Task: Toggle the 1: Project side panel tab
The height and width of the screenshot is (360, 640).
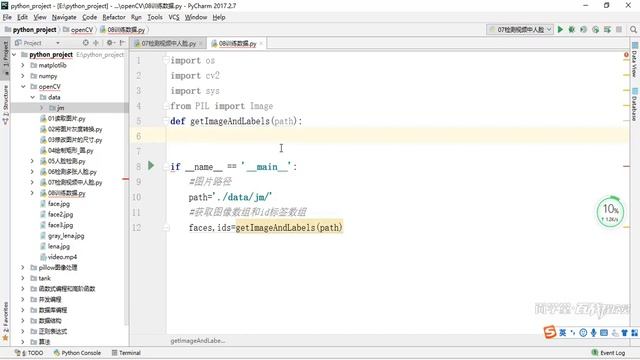Action: click(5, 57)
